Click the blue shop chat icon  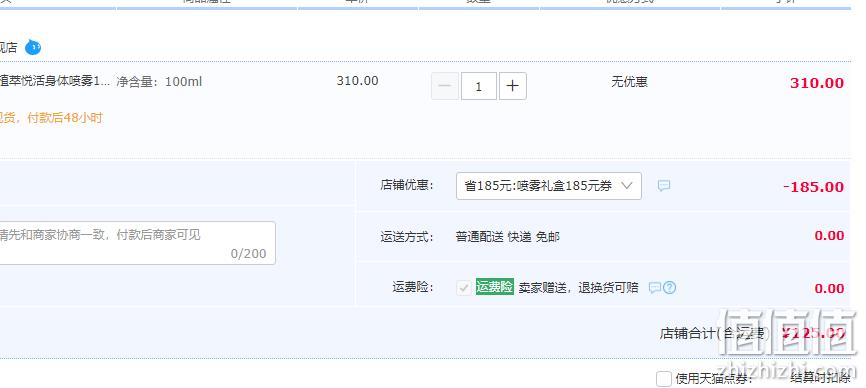tap(33, 47)
